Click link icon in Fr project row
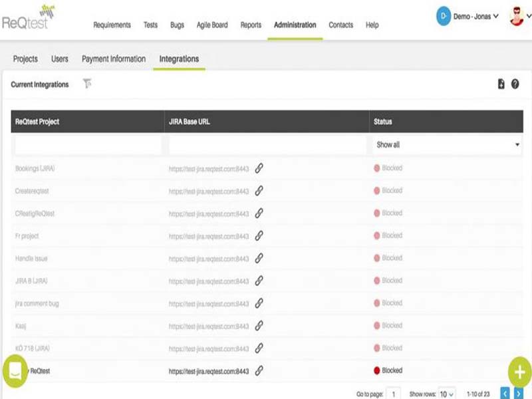This screenshot has width=532, height=399. coord(259,235)
